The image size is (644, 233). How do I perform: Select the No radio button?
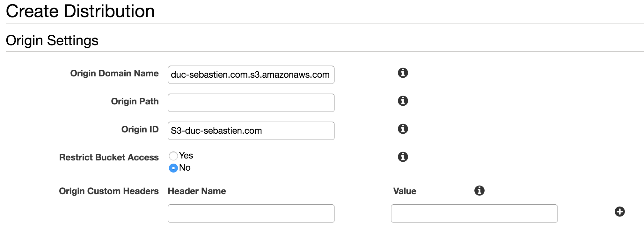tap(173, 168)
